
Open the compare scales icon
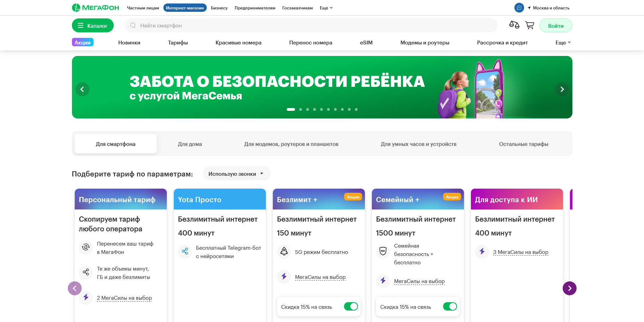pos(514,25)
